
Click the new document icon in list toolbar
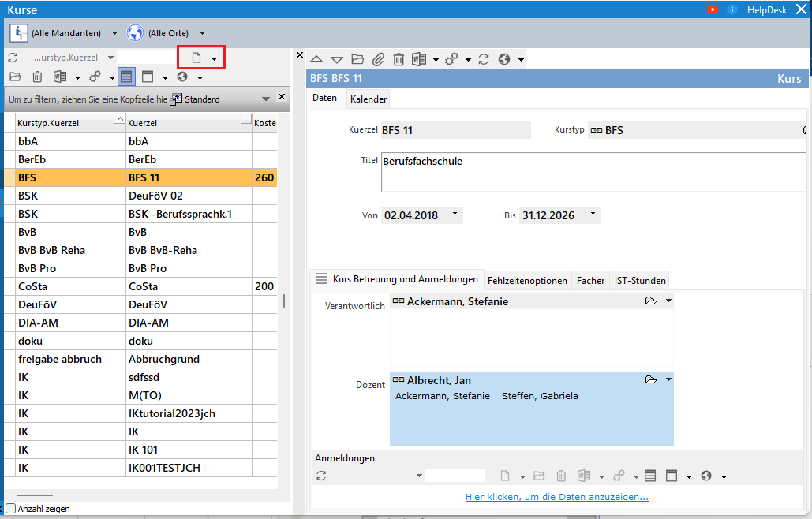pyautogui.click(x=197, y=58)
